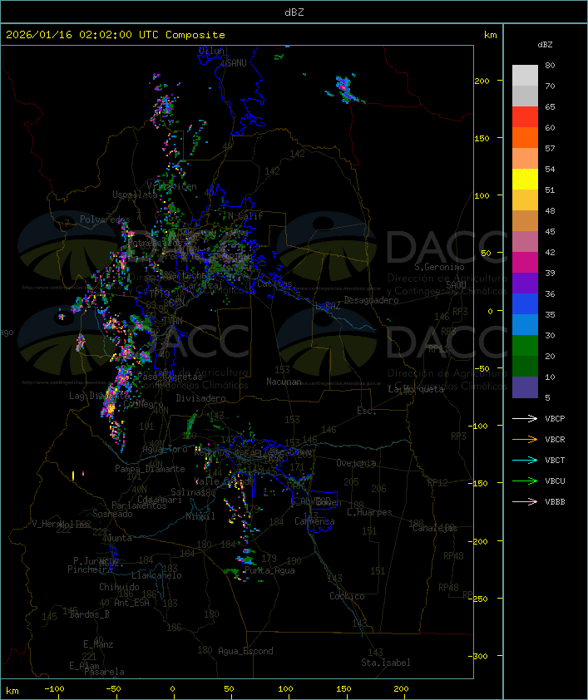This screenshot has height=700, width=588.
Task: Pick the light gray 70-80 dBZ swatch
Action: pos(525,76)
